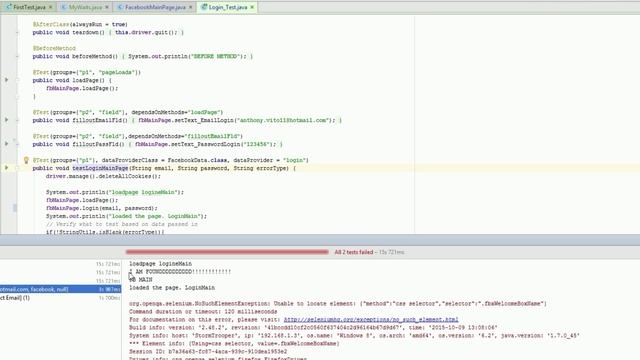Click the "123456" password string
This screenshot has width=640, height=360.
click(256, 144)
